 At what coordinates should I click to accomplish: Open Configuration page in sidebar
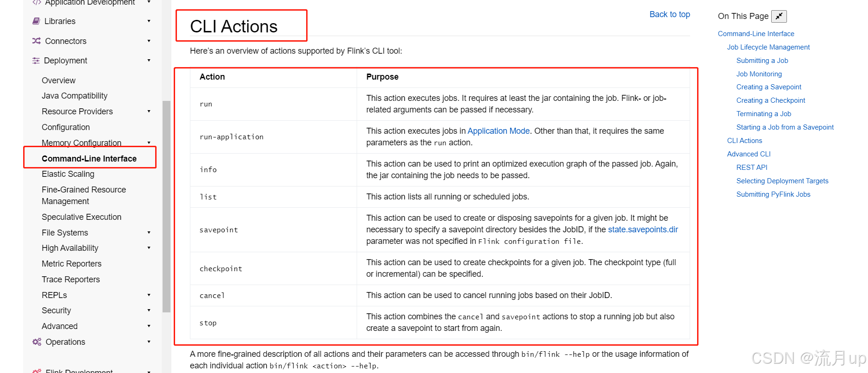[66, 127]
